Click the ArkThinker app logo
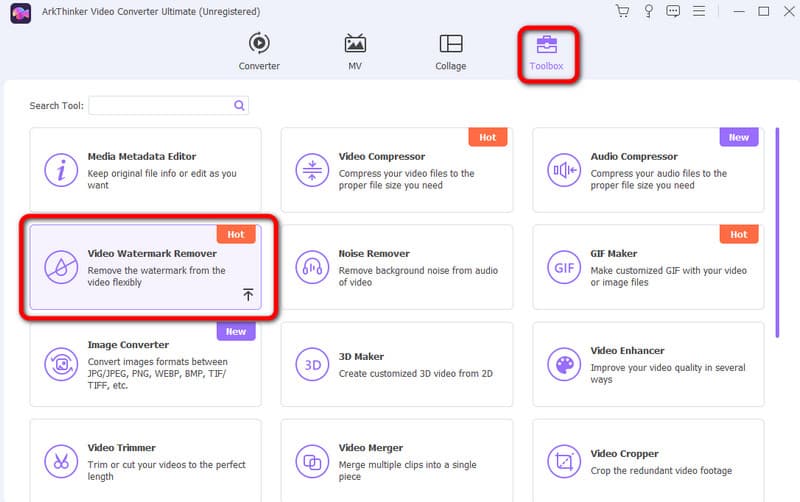This screenshot has height=502, width=800. pyautogui.click(x=20, y=13)
